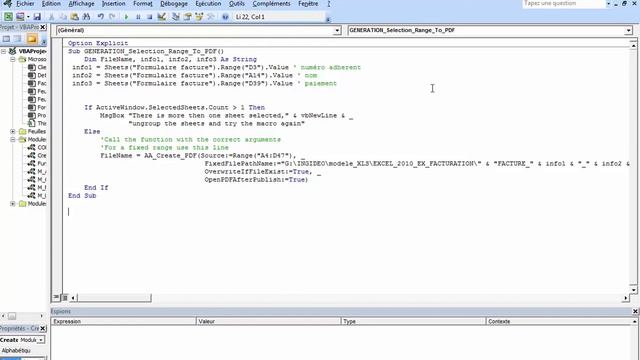Close the Espions watch window
This screenshot has height=360, width=640.
click(635, 311)
